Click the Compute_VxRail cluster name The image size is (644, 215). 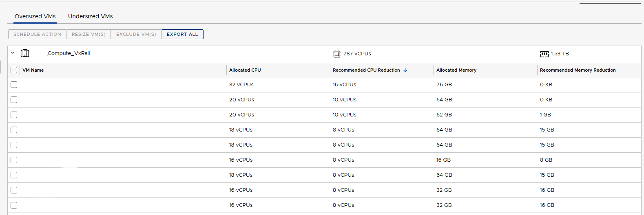pos(69,53)
